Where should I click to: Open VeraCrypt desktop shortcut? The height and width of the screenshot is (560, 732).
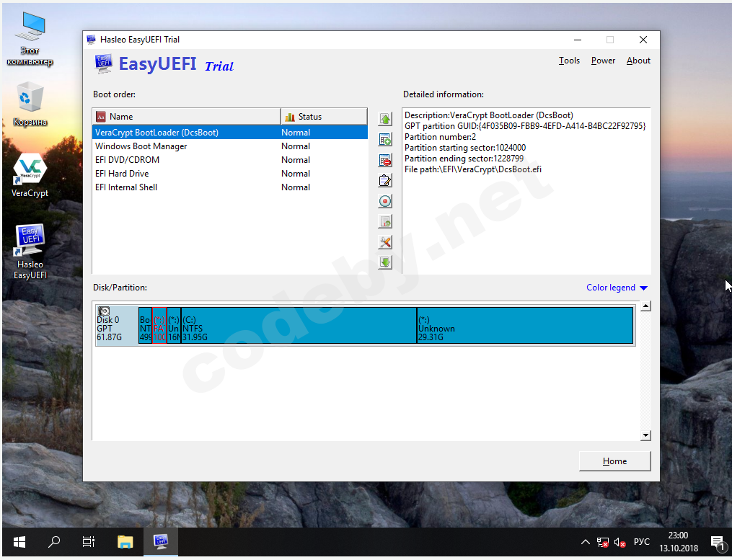[30, 175]
